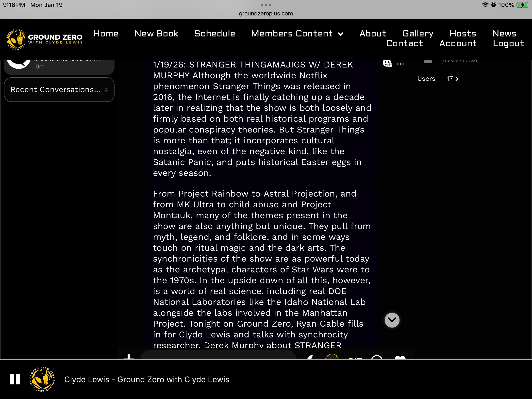Click the Ground Zero Plus player logo
Viewport: 532px width, 399px height.
click(42, 379)
